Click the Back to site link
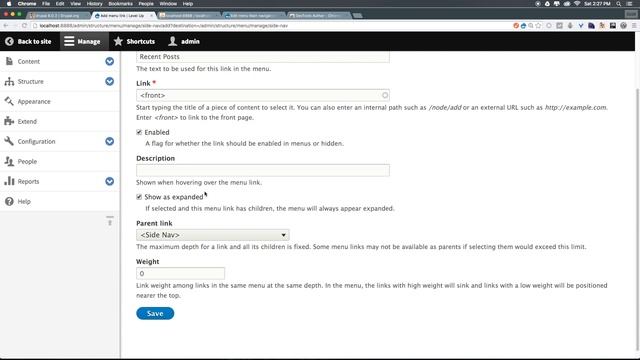The height and width of the screenshot is (360, 640). 34,41
